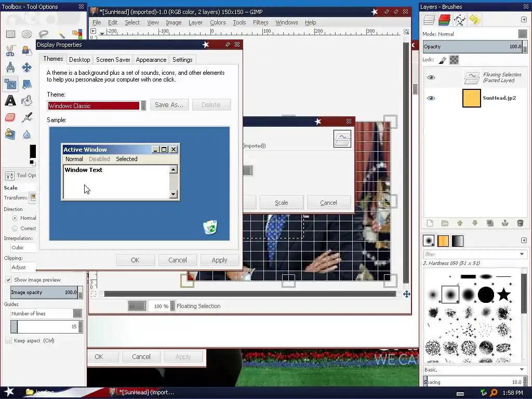Screen dimensions: 532x399
Task: Select the Blur/Sharpen droplet tool
Action: [x=26, y=135]
